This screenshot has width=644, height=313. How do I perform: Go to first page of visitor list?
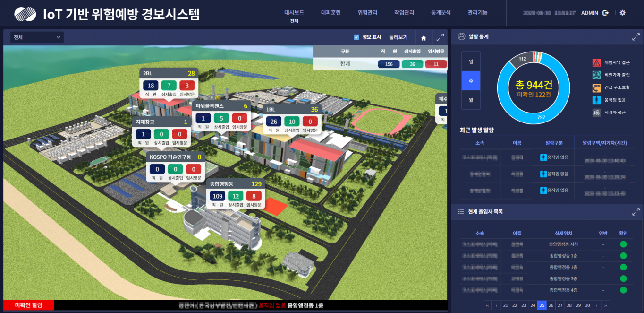[x=487, y=305]
